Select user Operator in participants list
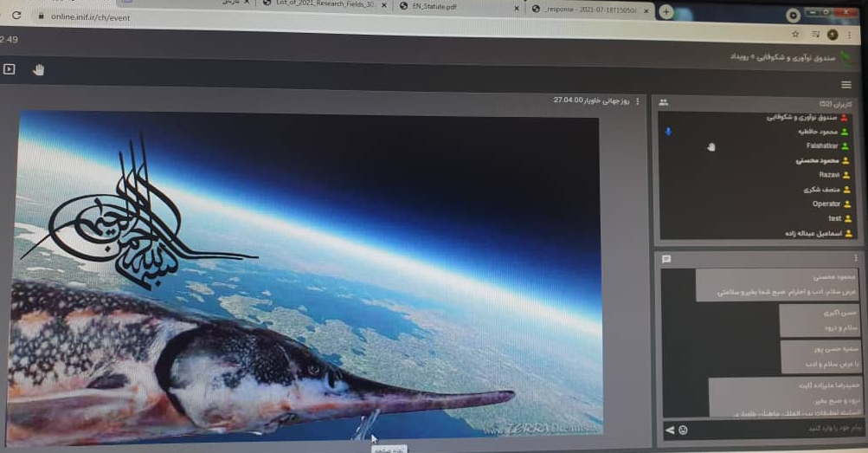 (x=826, y=204)
